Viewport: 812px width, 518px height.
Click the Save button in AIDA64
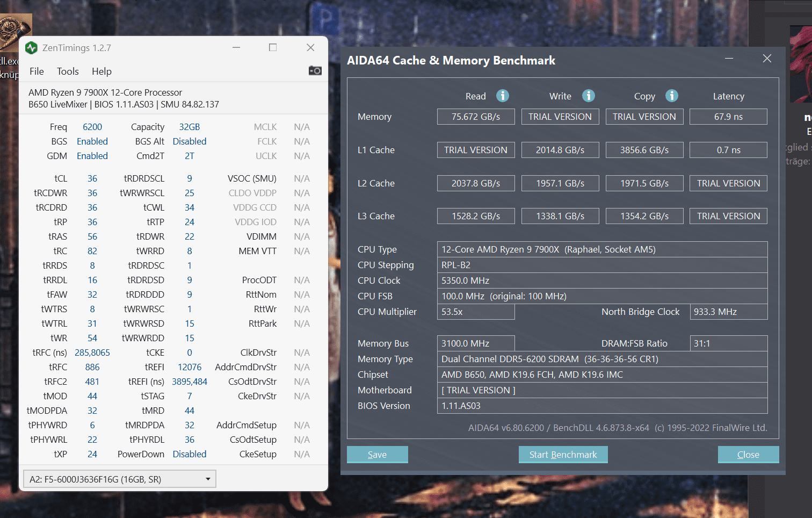[378, 455]
